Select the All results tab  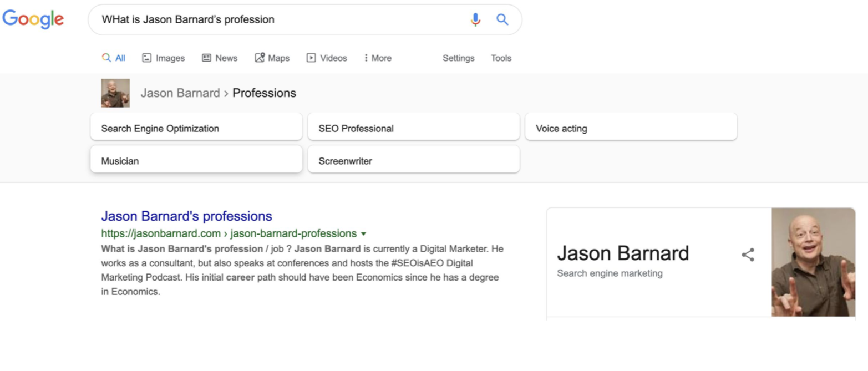[114, 58]
